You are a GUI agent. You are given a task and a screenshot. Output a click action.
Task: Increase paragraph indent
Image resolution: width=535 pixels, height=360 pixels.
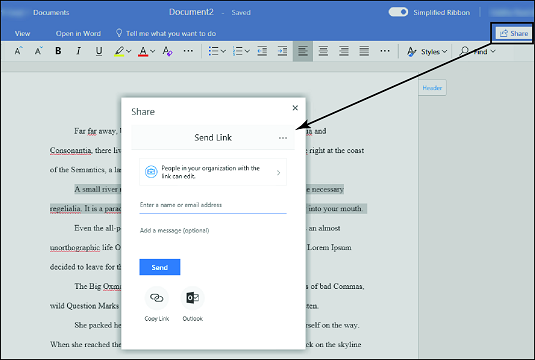[283, 51]
